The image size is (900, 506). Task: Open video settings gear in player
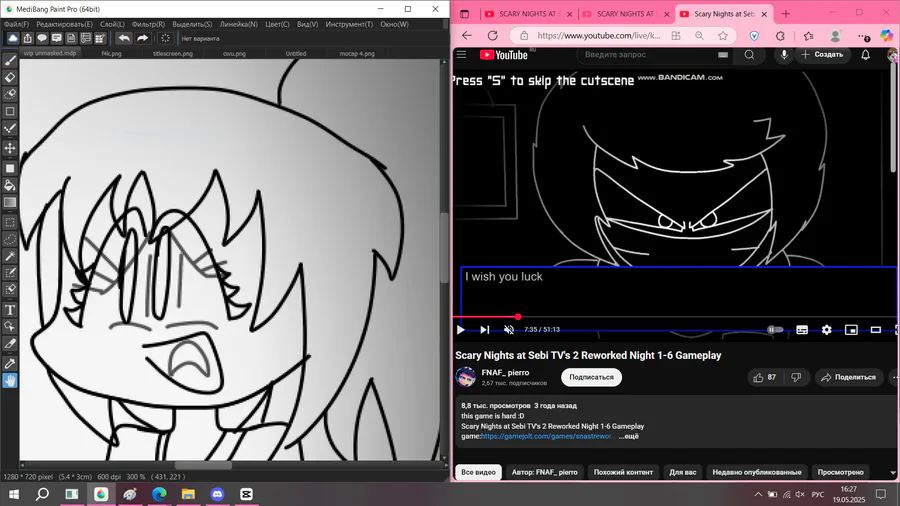click(827, 330)
